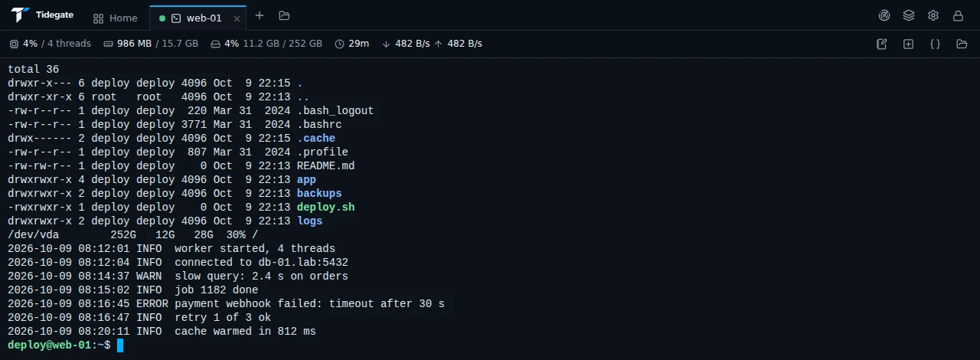Open the Home tab
This screenshot has height=360, width=980.
click(116, 18)
